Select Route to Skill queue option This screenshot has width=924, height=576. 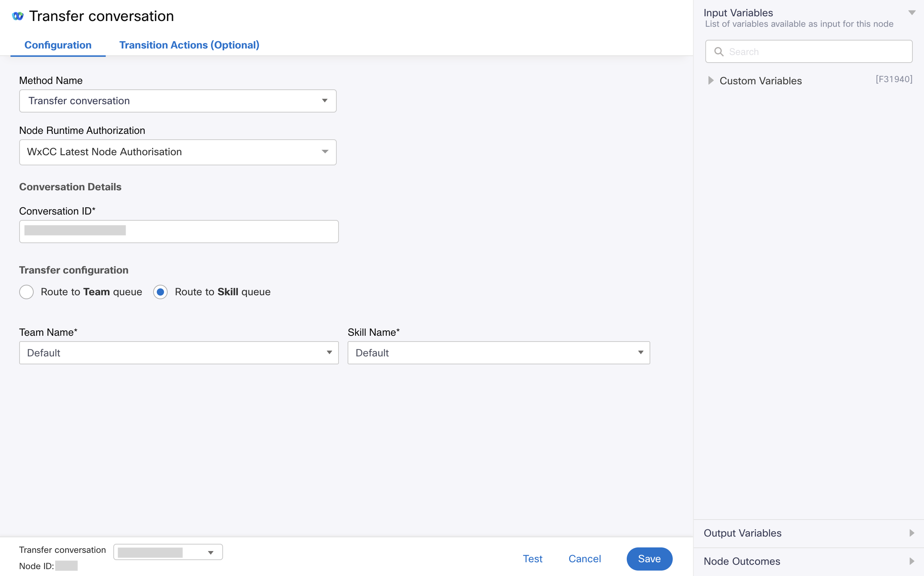(x=160, y=292)
